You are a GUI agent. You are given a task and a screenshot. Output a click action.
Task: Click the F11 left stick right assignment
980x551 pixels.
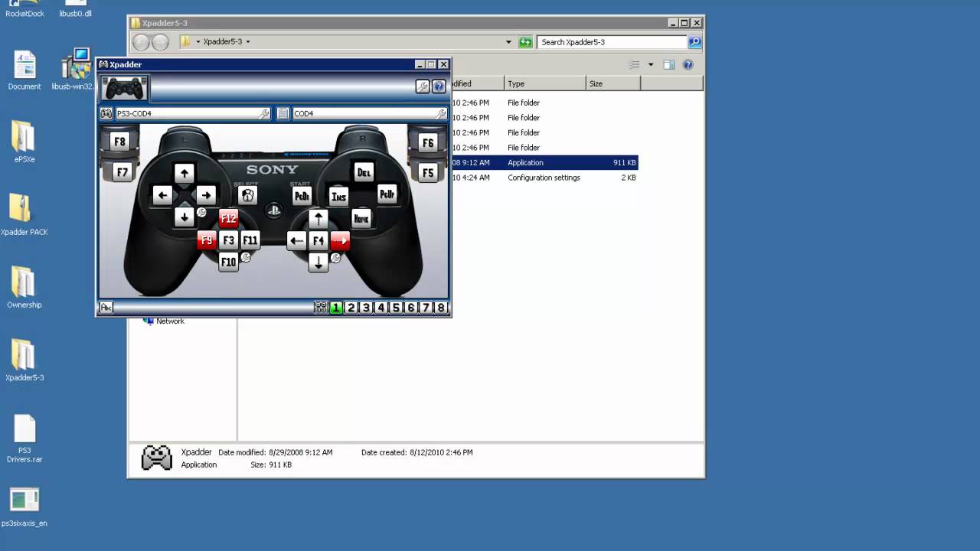(250, 240)
